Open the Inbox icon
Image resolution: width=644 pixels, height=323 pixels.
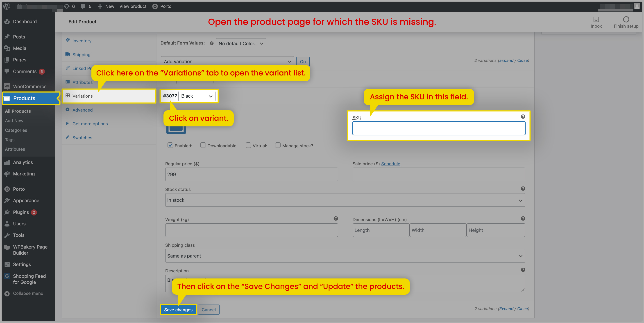tap(596, 20)
